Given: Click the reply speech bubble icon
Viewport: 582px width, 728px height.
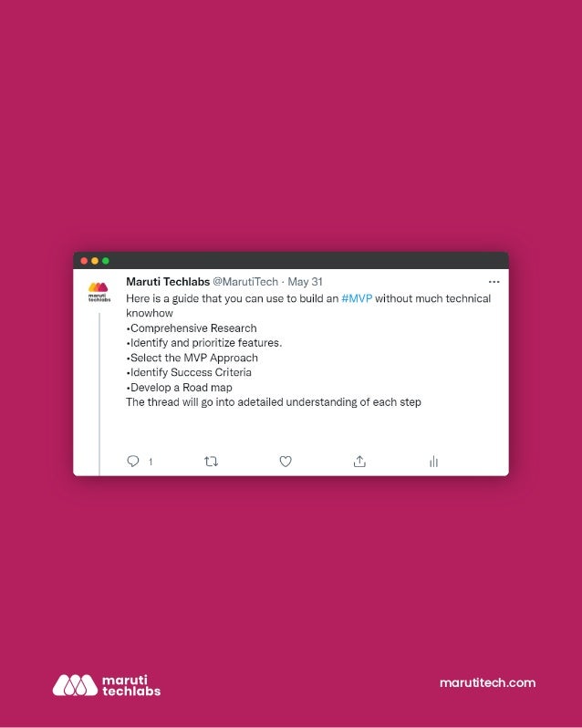Looking at the screenshot, I should pyautogui.click(x=133, y=461).
